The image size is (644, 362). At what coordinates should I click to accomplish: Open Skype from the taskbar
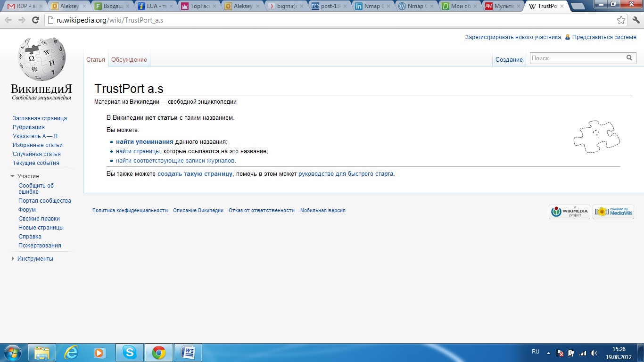coord(130,353)
